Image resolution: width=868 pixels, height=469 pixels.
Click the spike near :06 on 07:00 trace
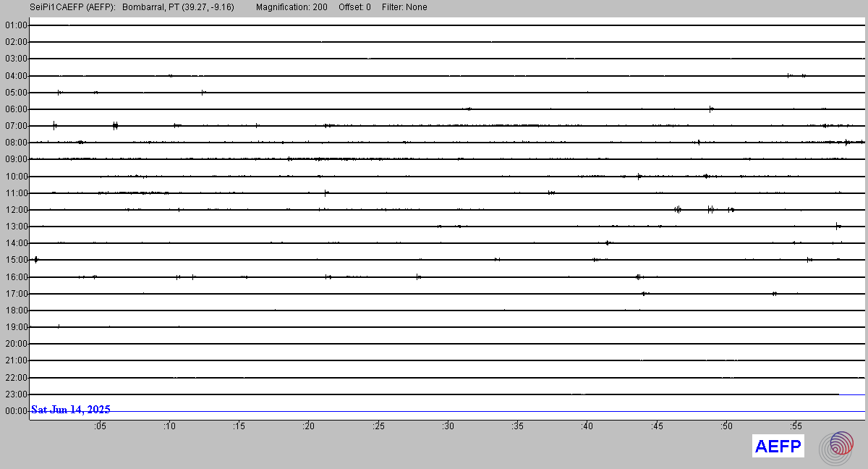click(x=115, y=125)
